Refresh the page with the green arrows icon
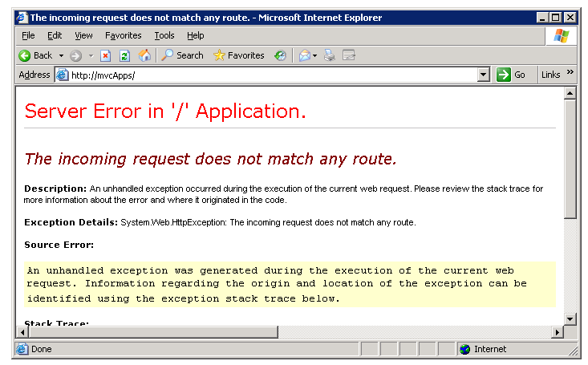 (124, 56)
